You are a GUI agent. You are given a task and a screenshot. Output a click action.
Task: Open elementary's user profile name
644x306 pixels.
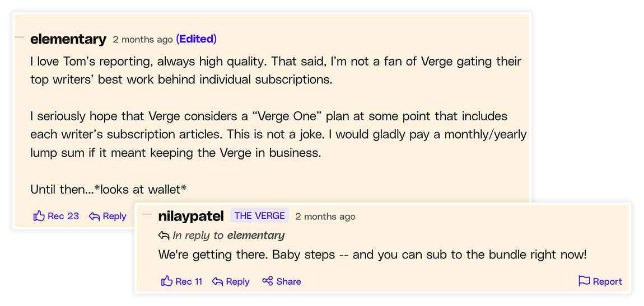[x=68, y=39]
